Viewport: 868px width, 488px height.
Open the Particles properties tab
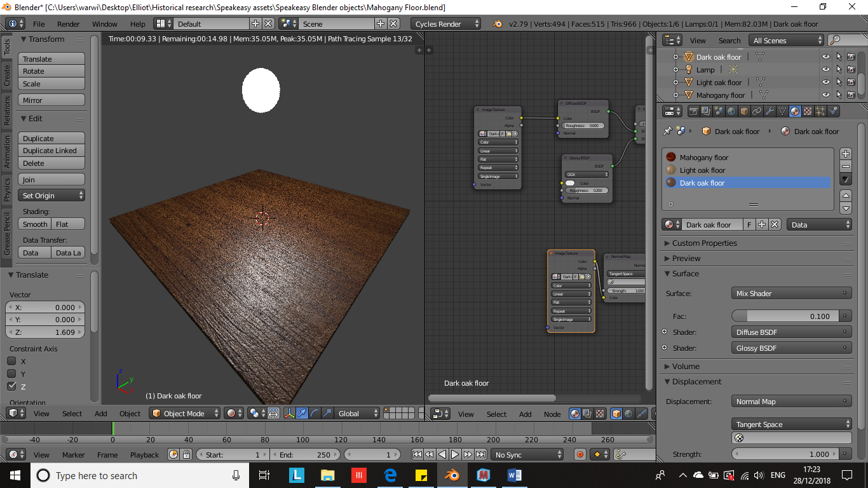[820, 111]
